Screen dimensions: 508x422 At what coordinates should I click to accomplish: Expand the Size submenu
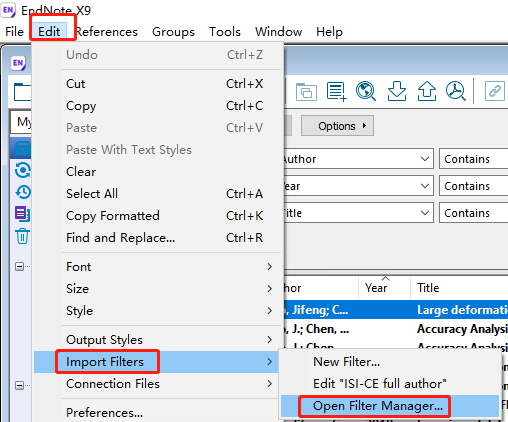coord(157,289)
